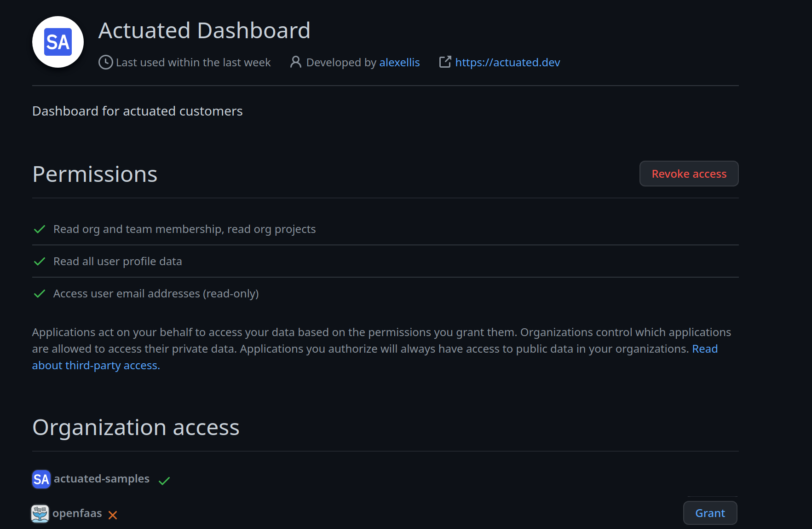Click the checkmark beside Read org and team membership
812x529 pixels.
click(x=40, y=229)
